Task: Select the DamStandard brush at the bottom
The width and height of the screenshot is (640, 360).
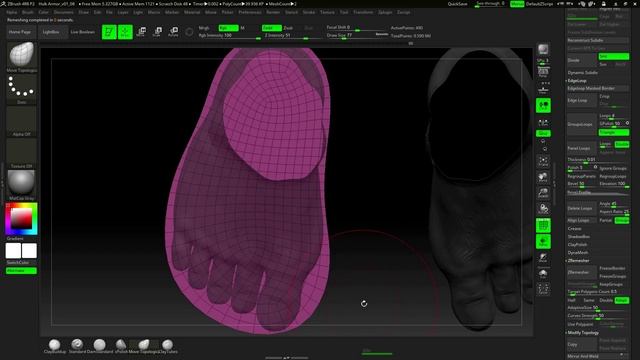Action: click(100, 345)
